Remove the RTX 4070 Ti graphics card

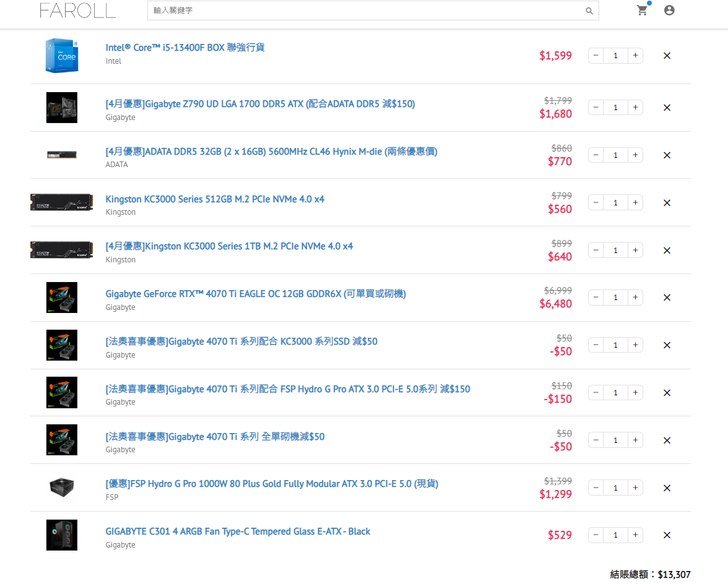(x=667, y=298)
